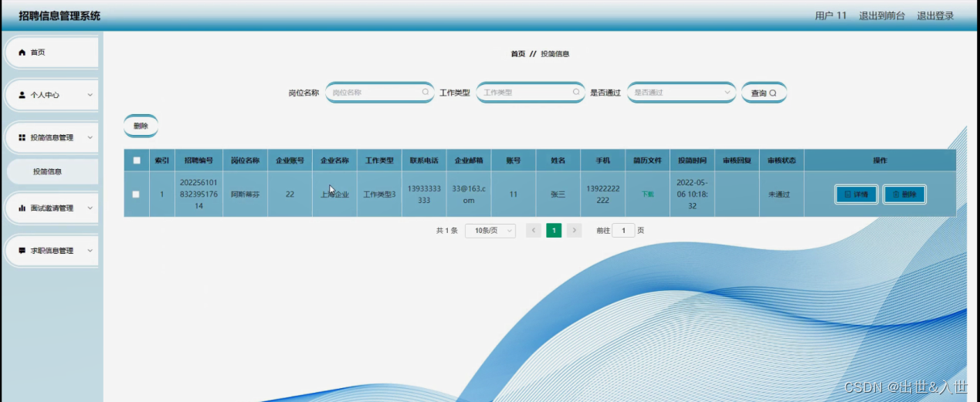This screenshot has height=402, width=980.
Task: Click the person icon beside 个人中心
Action: pos(22,95)
